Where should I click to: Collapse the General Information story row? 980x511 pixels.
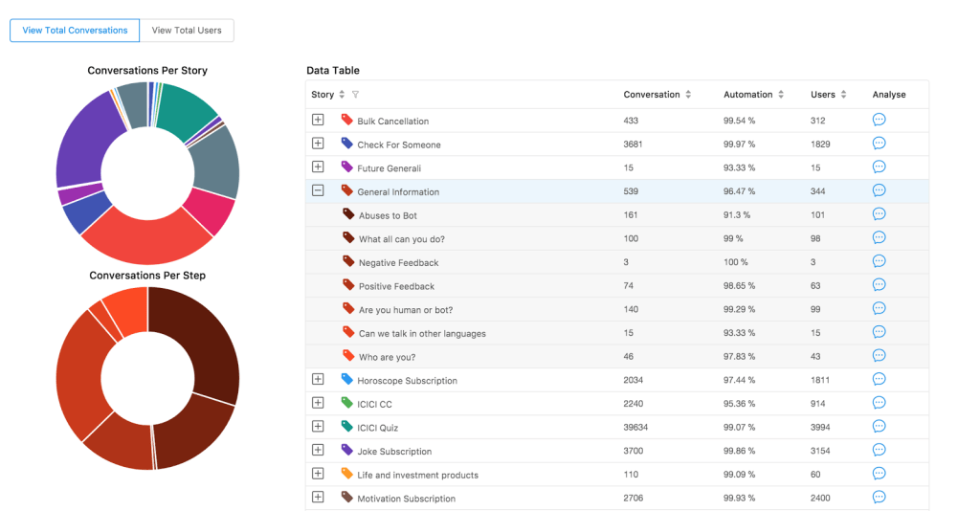(318, 190)
